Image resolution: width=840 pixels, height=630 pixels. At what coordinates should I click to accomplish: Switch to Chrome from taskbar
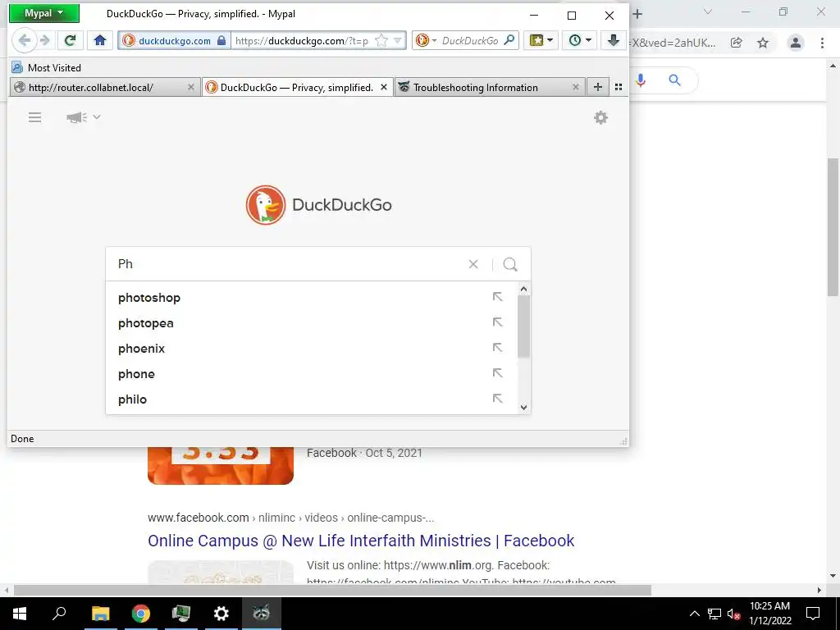point(141,614)
